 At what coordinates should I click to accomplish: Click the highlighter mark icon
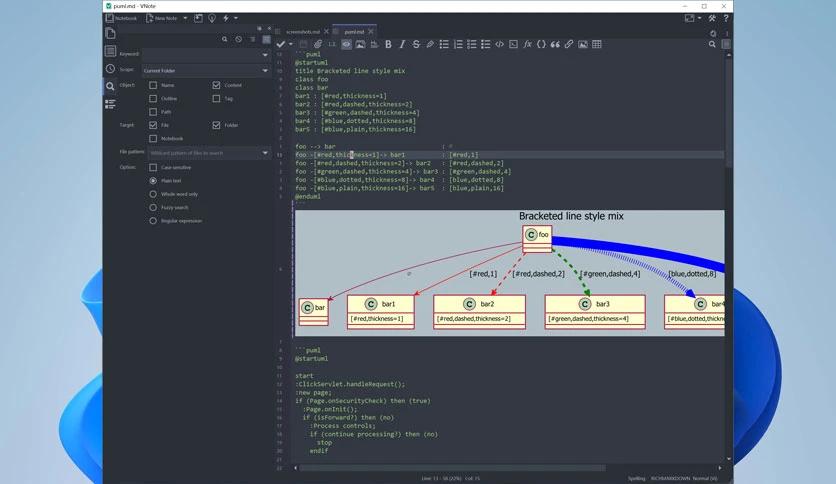click(x=430, y=44)
